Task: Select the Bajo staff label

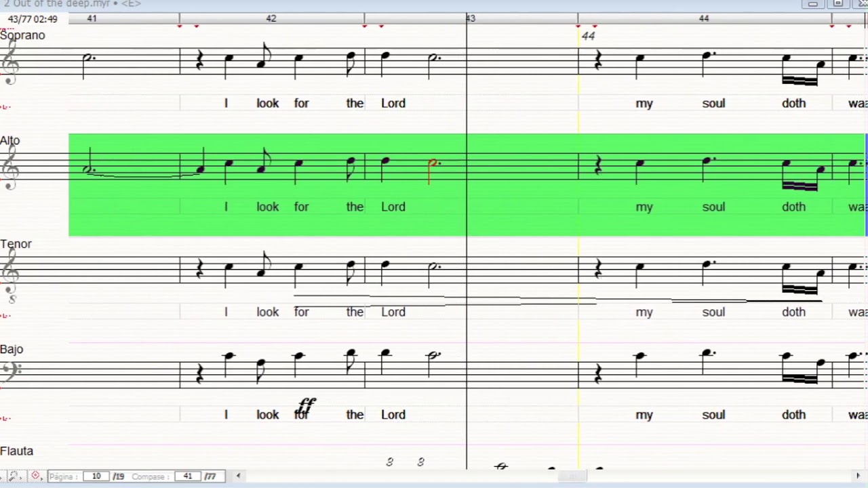Action: [x=12, y=349]
